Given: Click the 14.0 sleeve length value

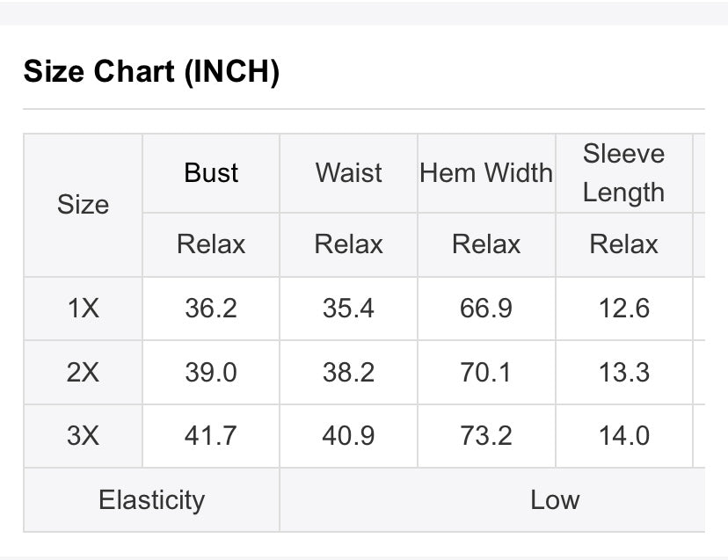Looking at the screenshot, I should 624,436.
